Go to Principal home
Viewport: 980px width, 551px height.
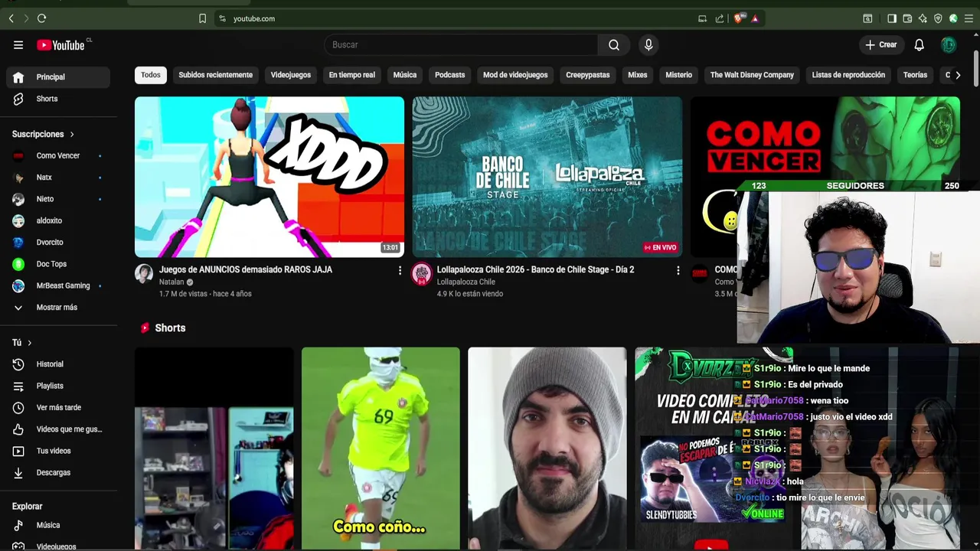tap(58, 77)
